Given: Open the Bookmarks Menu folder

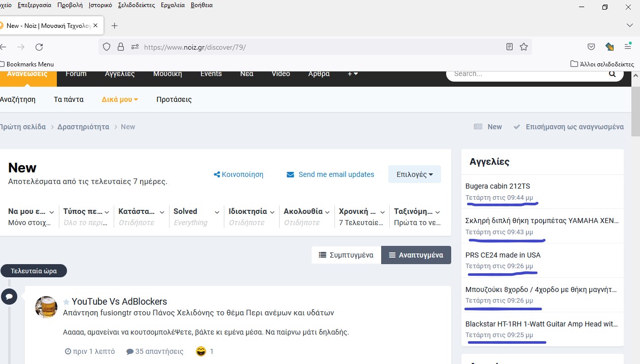Looking at the screenshot, I should click(x=26, y=64).
